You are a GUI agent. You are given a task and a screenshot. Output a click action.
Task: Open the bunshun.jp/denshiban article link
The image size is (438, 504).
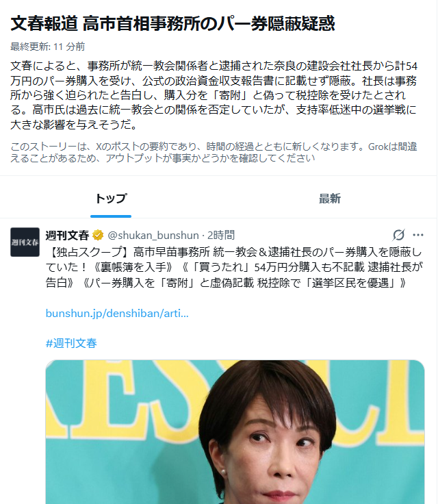coord(117,313)
